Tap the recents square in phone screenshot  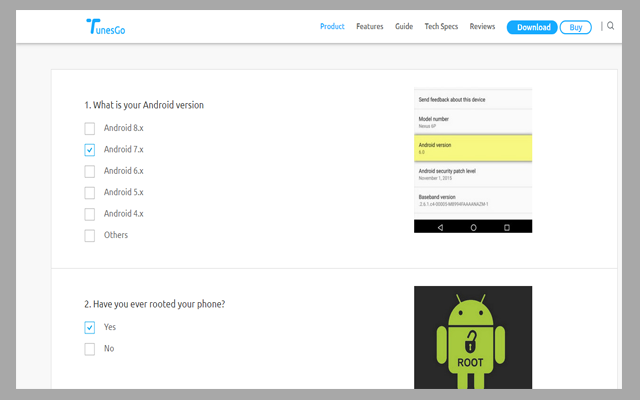pos(507,227)
